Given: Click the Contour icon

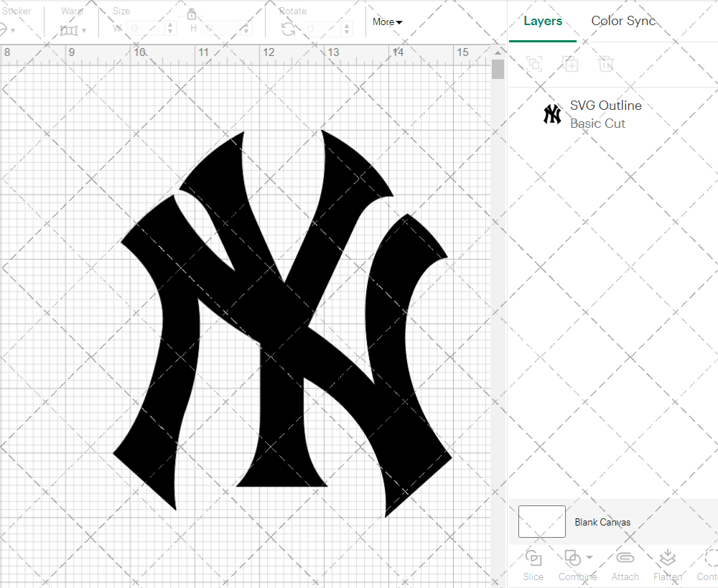Looking at the screenshot, I should point(709,558).
